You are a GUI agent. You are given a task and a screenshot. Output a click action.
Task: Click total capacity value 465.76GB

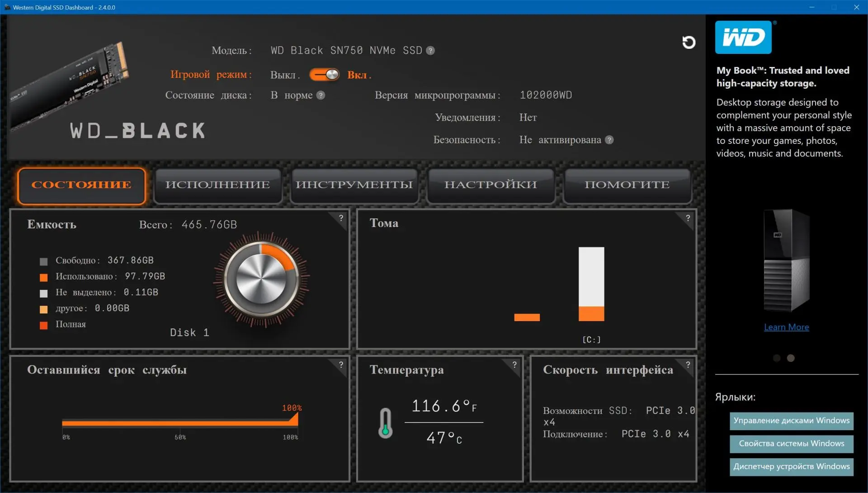pyautogui.click(x=209, y=225)
